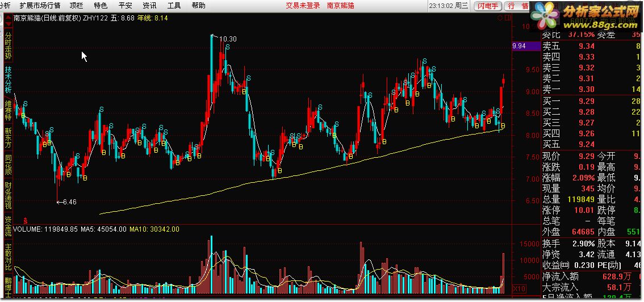Click the 南京熊猫 stock name in title bar

tap(341, 6)
